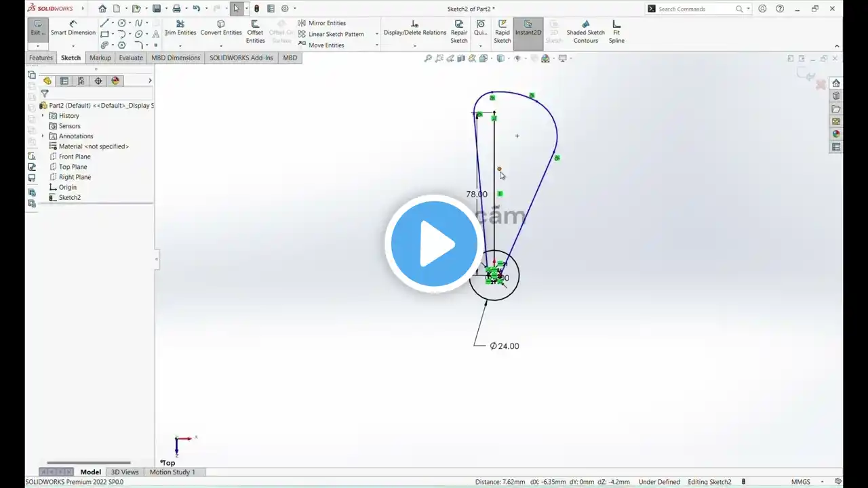Activate Offset Entities tool
The image size is (868, 488).
[255, 32]
